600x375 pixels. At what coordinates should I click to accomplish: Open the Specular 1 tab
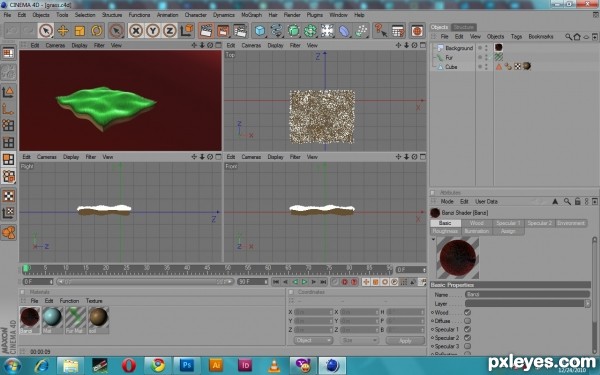tap(508, 223)
